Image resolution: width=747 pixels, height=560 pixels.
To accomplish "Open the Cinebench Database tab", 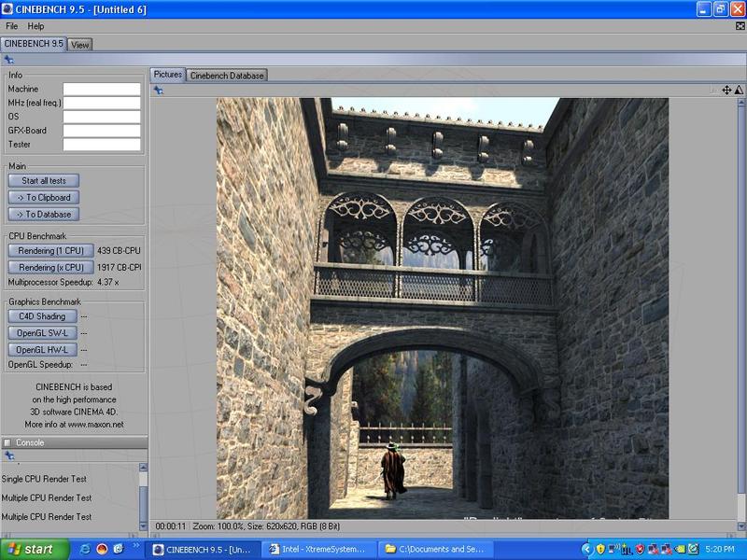I will click(x=227, y=76).
